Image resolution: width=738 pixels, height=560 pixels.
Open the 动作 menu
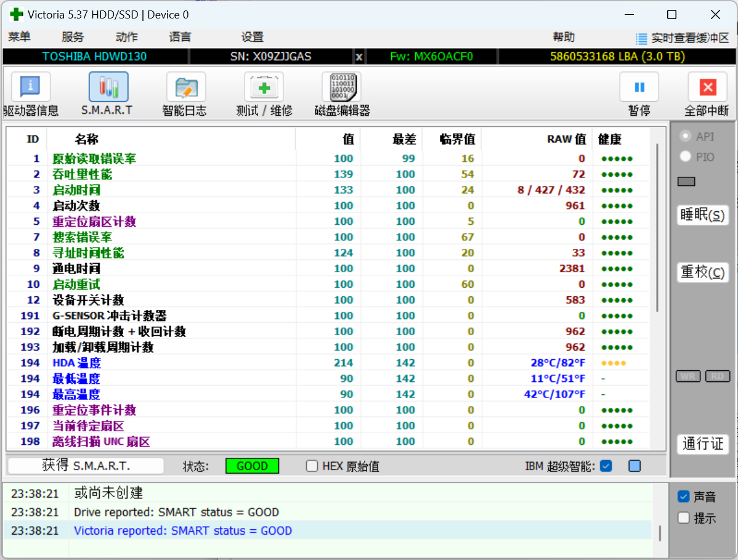coord(126,37)
